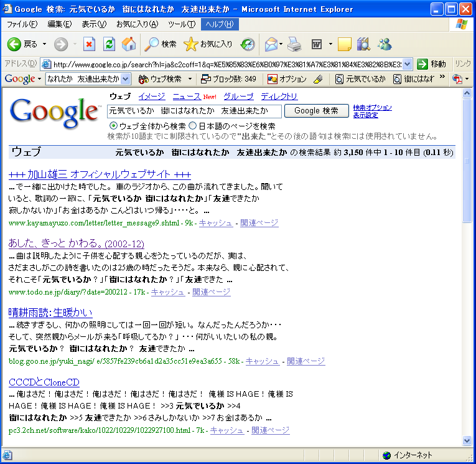
Task: Click the popup blocker count 349 button
Action: coord(228,79)
